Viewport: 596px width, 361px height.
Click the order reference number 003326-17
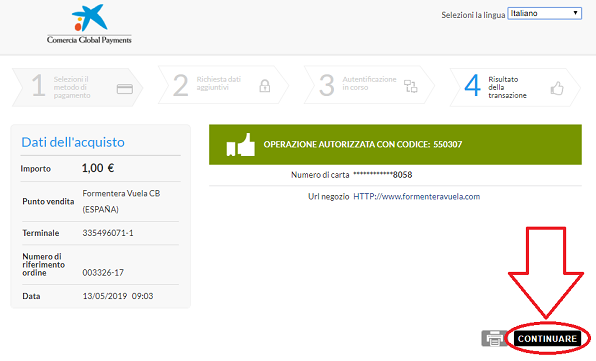pyautogui.click(x=103, y=272)
